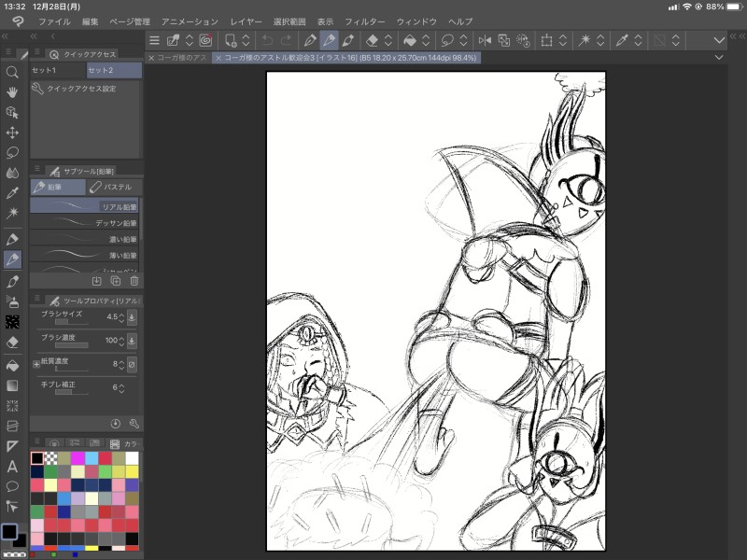Select the Lasso selection tool in left toolbar
The height and width of the screenshot is (560, 747).
click(x=12, y=152)
